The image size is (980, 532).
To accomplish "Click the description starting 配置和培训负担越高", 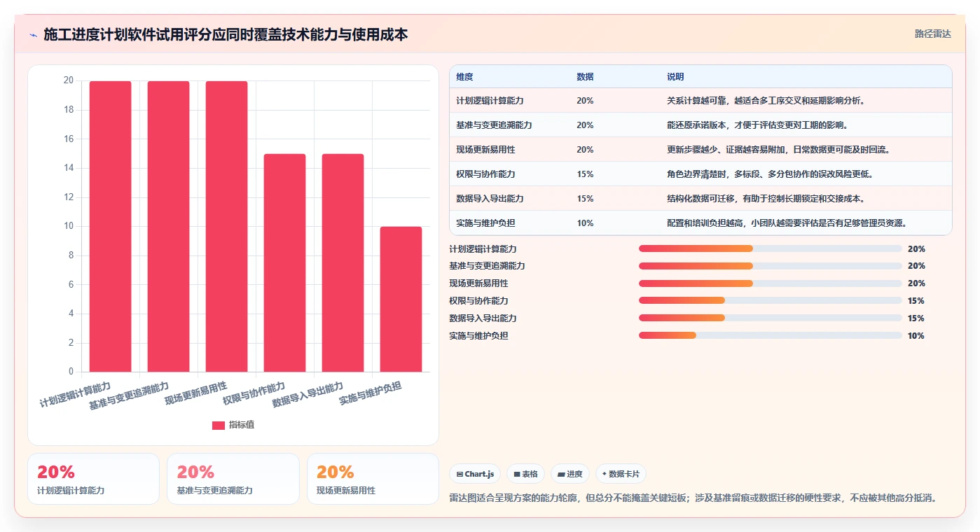I will pyautogui.click(x=787, y=223).
